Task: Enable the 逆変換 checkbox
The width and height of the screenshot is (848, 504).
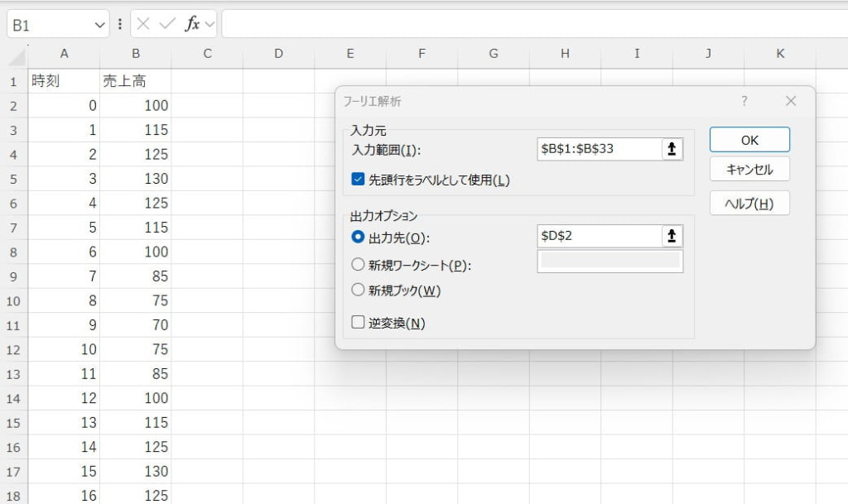Action: tap(358, 323)
